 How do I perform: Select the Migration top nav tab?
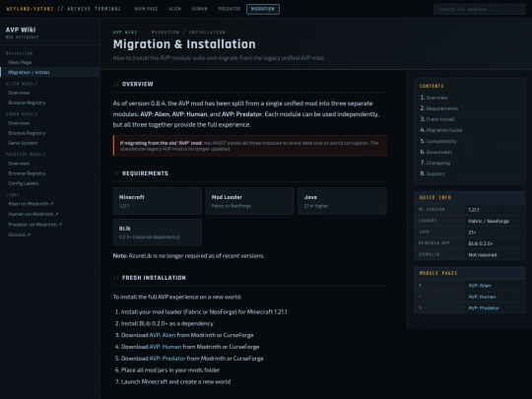[x=263, y=9]
